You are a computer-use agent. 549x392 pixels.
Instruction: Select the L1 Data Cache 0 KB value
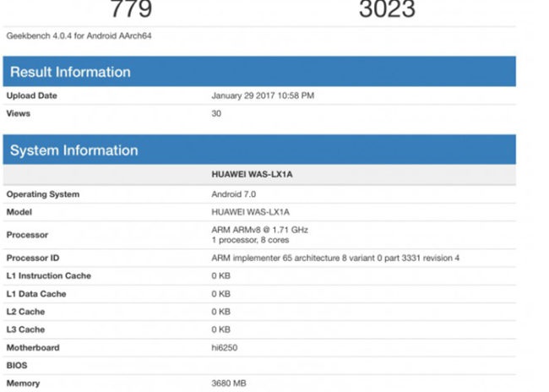pos(221,294)
